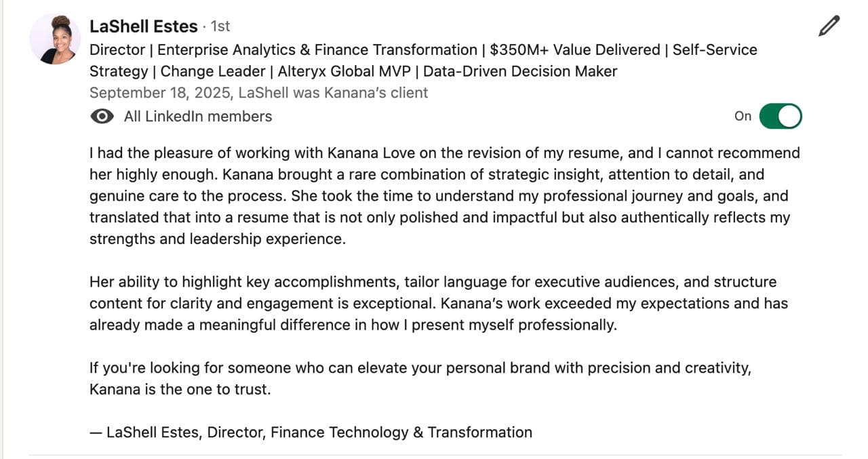Click the pencil edit icon
Viewport: 868px width, 459px height.
pyautogui.click(x=829, y=26)
